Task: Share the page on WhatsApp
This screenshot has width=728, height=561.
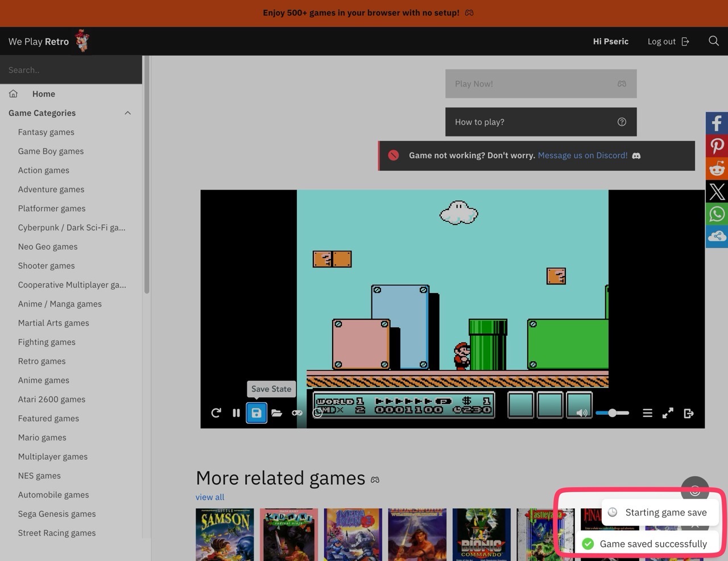Action: coord(717,214)
